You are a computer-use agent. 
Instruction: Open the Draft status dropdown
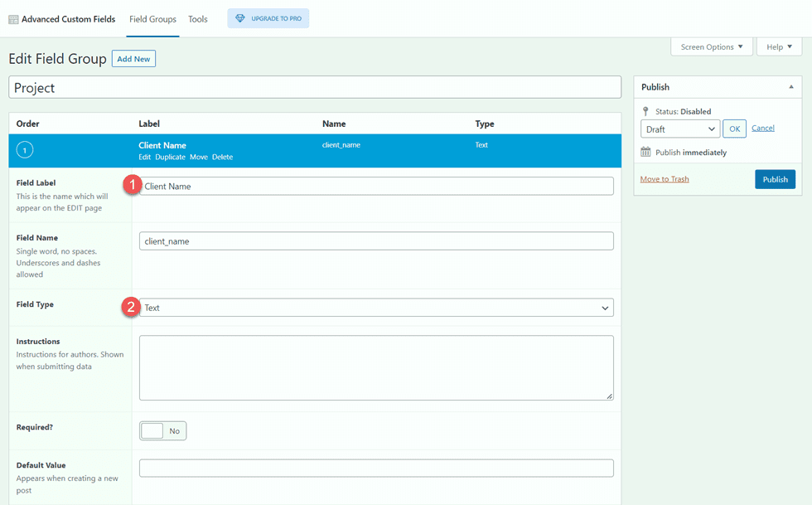pos(679,129)
